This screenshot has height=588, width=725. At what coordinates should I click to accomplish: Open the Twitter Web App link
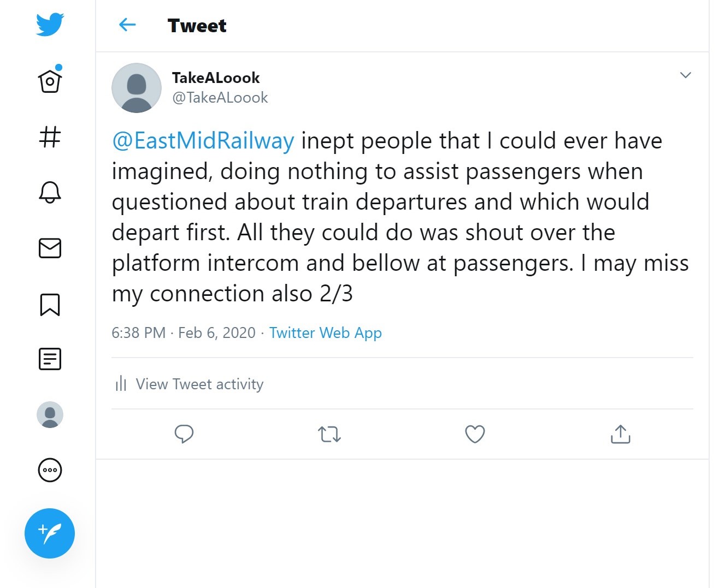tap(326, 332)
